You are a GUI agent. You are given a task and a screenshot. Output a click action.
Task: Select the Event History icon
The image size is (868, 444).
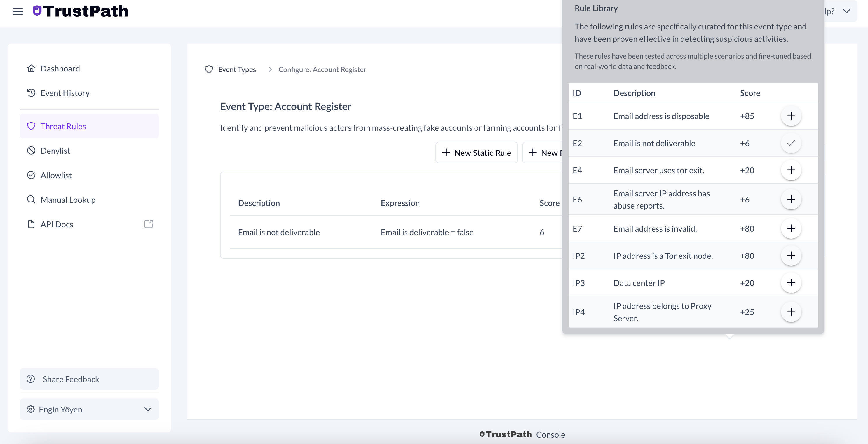31,93
